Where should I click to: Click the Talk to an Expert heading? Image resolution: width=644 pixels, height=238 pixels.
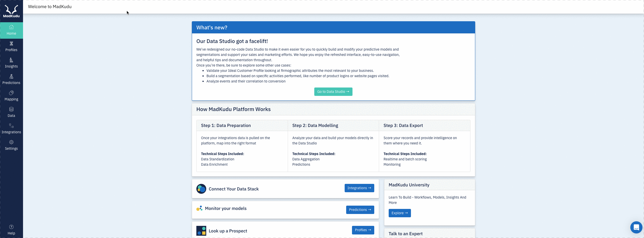tap(406, 234)
